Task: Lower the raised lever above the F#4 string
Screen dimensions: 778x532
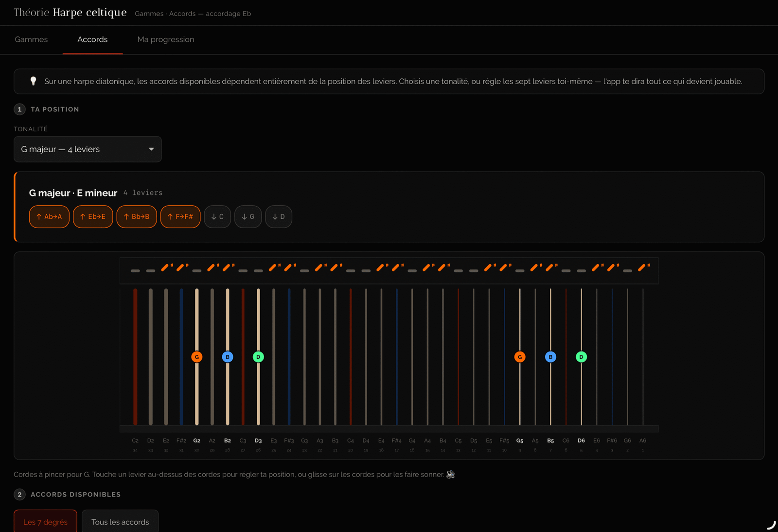Action: point(397,267)
